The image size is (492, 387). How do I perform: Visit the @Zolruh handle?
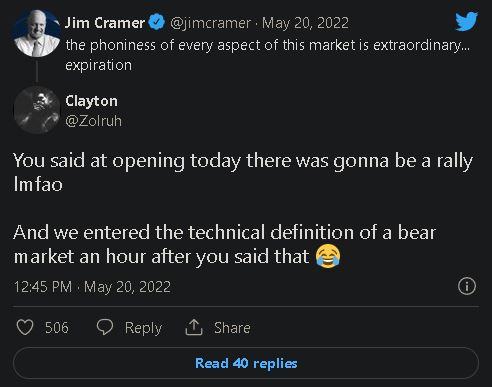point(94,121)
